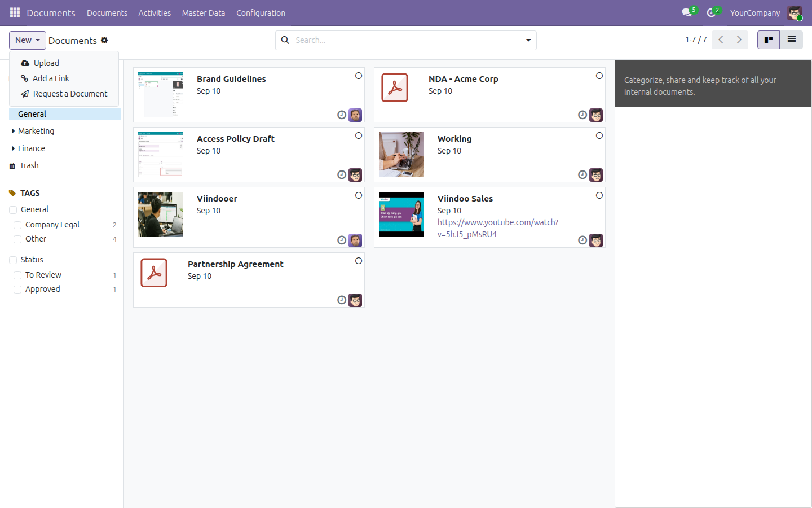
Task: Expand the Marketing workspace
Action: pyautogui.click(x=13, y=131)
